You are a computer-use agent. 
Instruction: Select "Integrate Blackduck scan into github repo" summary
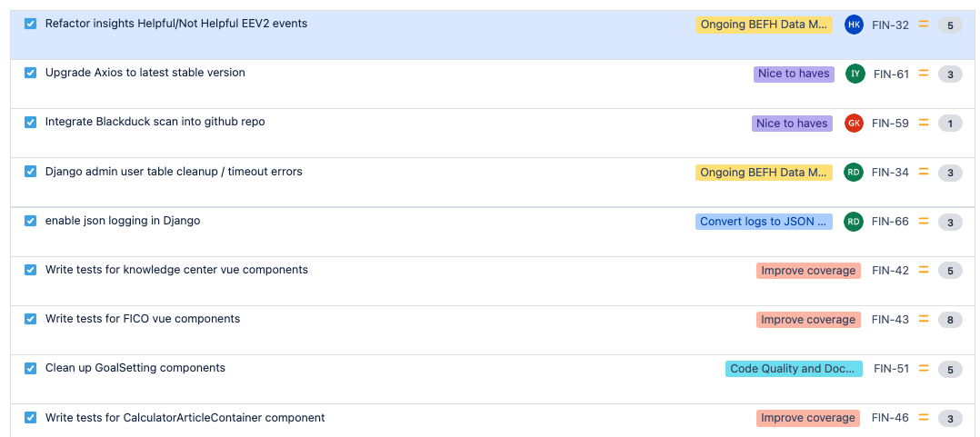tap(155, 122)
